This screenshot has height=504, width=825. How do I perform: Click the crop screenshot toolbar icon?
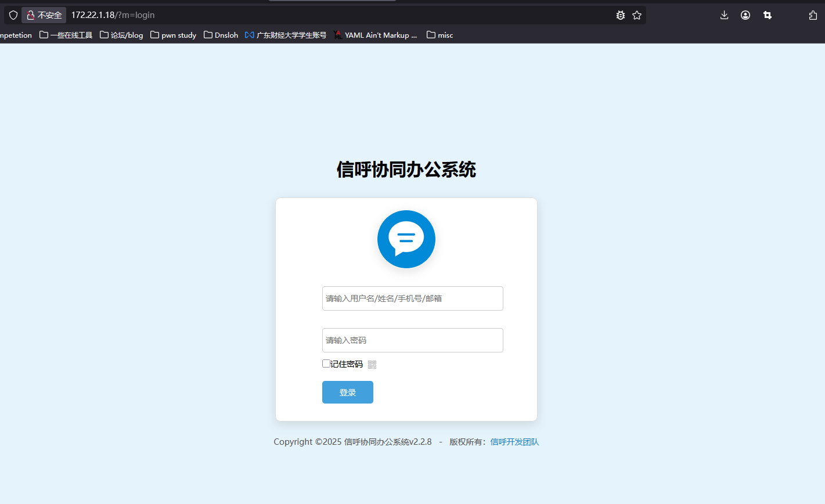(x=768, y=15)
